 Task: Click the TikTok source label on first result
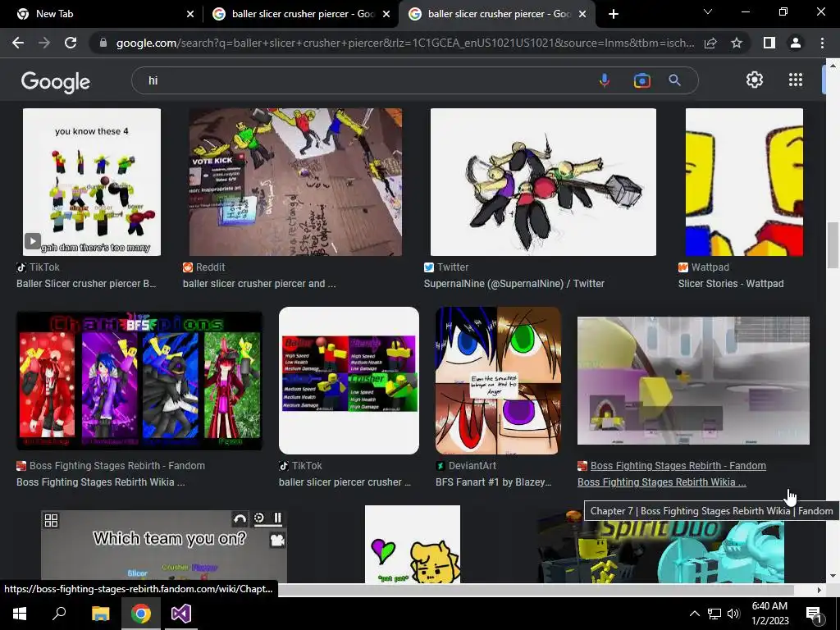tap(44, 267)
